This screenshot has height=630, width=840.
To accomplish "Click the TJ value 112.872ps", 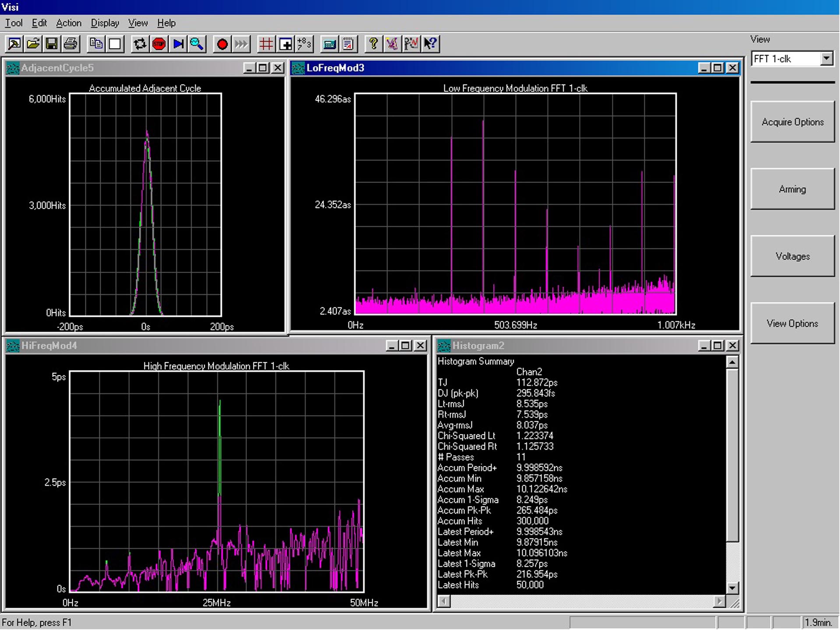I will (537, 382).
